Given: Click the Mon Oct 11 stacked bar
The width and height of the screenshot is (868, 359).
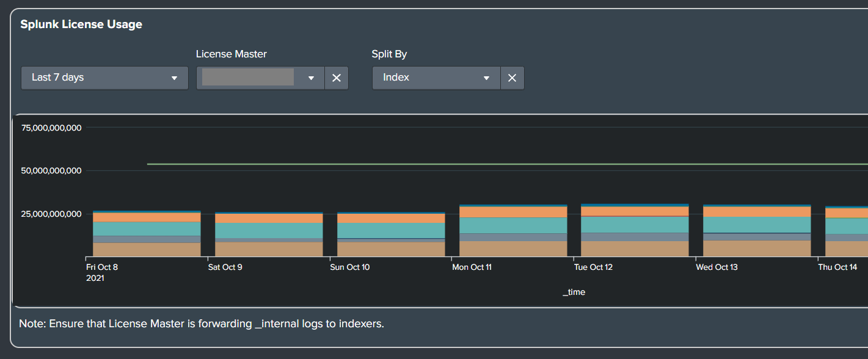Looking at the screenshot, I should [513, 231].
